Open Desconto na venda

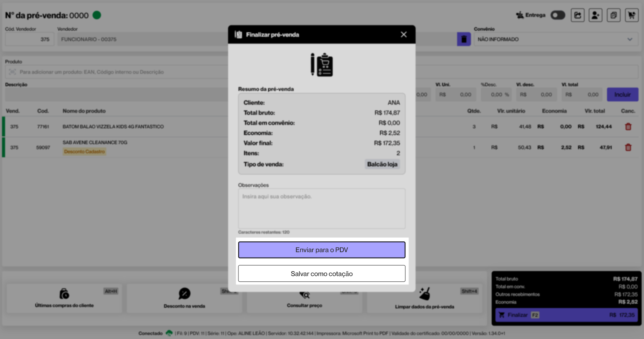point(184,298)
